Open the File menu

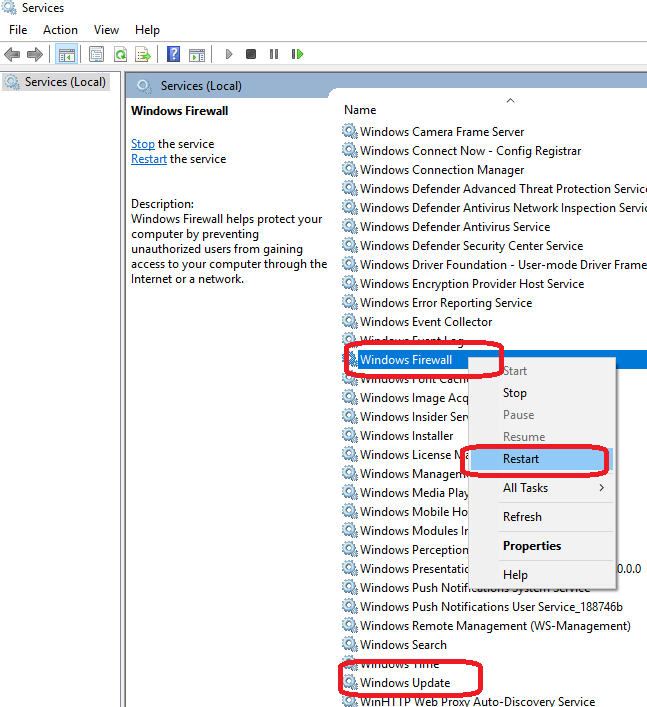pos(18,30)
